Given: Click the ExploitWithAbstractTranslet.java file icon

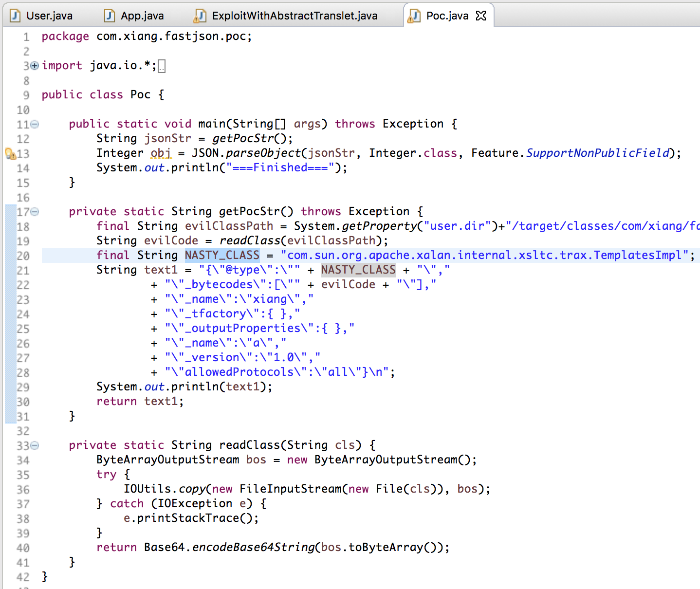Looking at the screenshot, I should tap(199, 16).
